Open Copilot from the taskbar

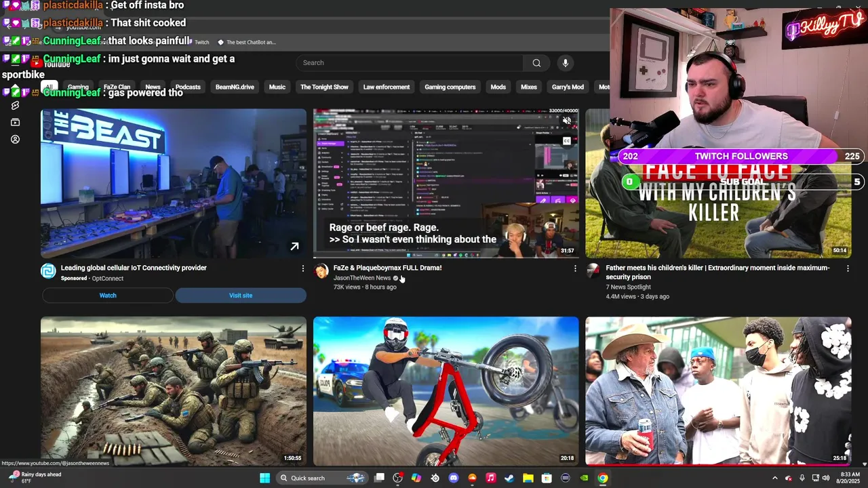coord(416,478)
